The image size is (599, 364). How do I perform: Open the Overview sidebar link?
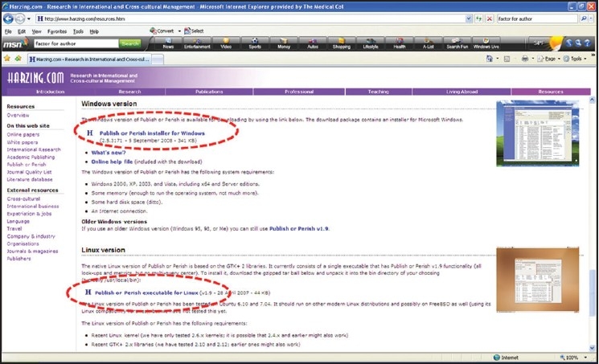pyautogui.click(x=18, y=115)
